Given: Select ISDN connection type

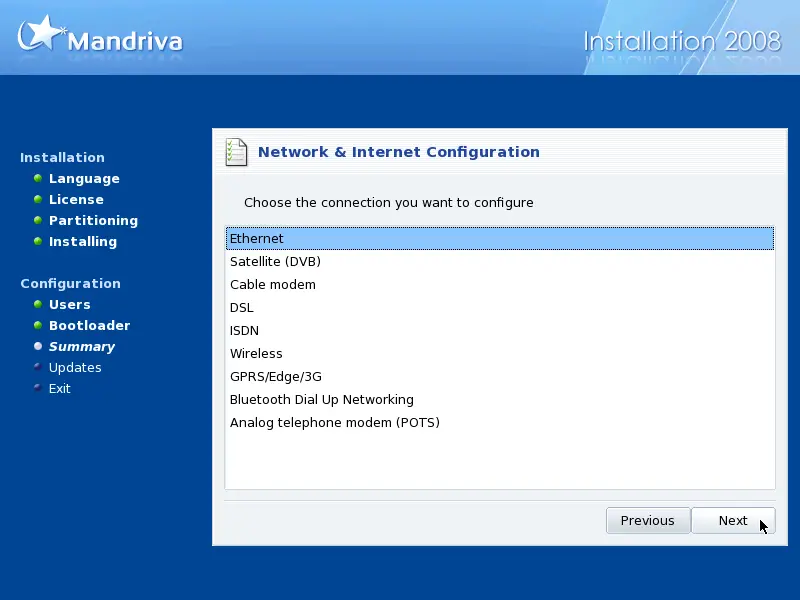Looking at the screenshot, I should [500, 330].
